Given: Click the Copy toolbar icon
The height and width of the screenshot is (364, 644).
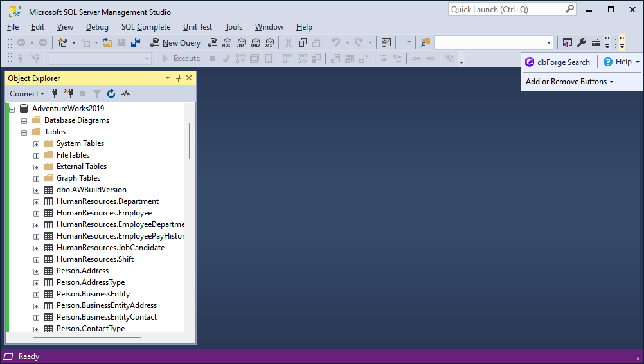Looking at the screenshot, I should point(303,42).
